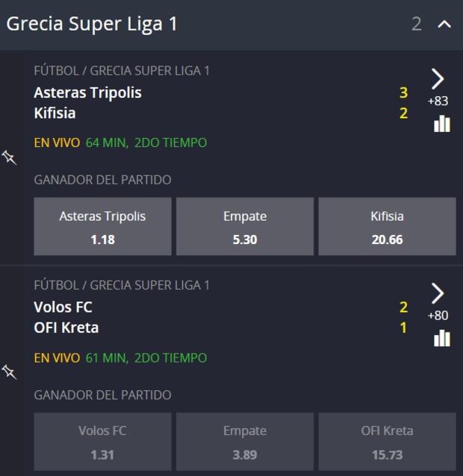
Task: Open Asteras Tripolis match details arrow
Action: [x=438, y=78]
